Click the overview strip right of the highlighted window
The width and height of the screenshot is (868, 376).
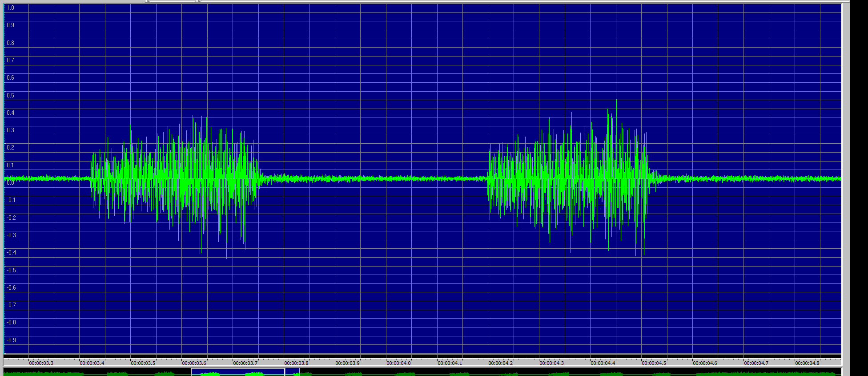click(x=534, y=372)
